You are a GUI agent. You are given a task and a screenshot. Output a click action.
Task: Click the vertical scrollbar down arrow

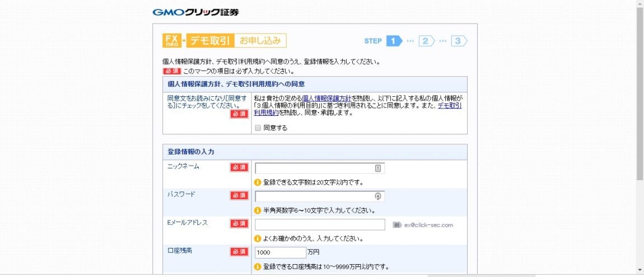pos(640,270)
